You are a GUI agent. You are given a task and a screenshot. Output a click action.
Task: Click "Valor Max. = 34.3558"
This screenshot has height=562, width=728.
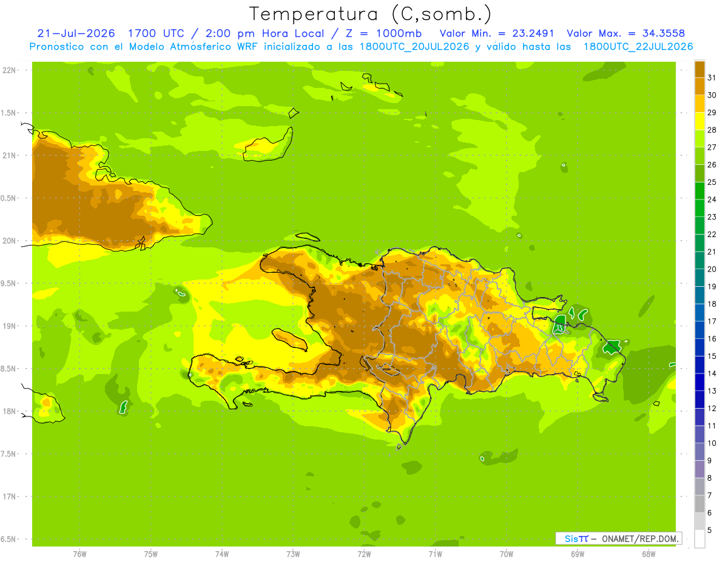point(626,33)
